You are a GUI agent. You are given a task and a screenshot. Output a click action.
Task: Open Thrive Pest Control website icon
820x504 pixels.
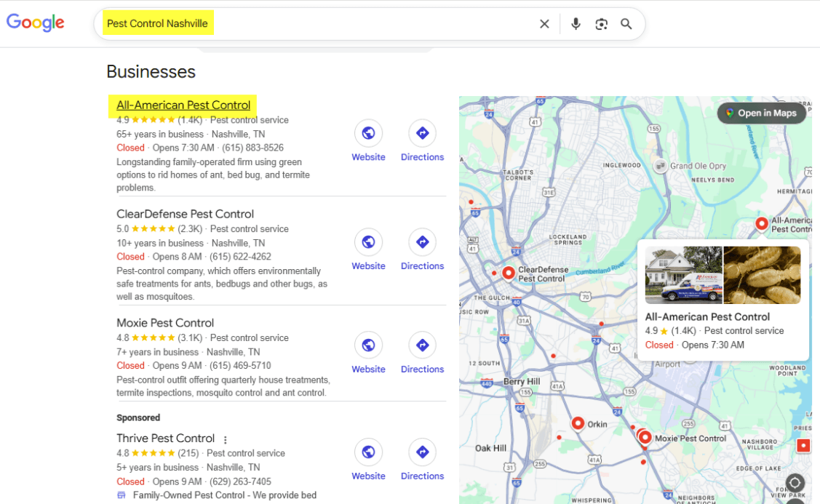(368, 452)
